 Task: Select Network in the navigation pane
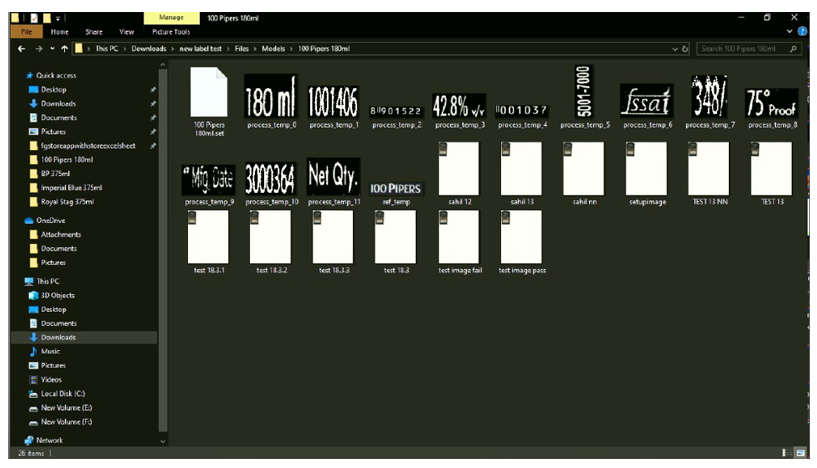(49, 440)
